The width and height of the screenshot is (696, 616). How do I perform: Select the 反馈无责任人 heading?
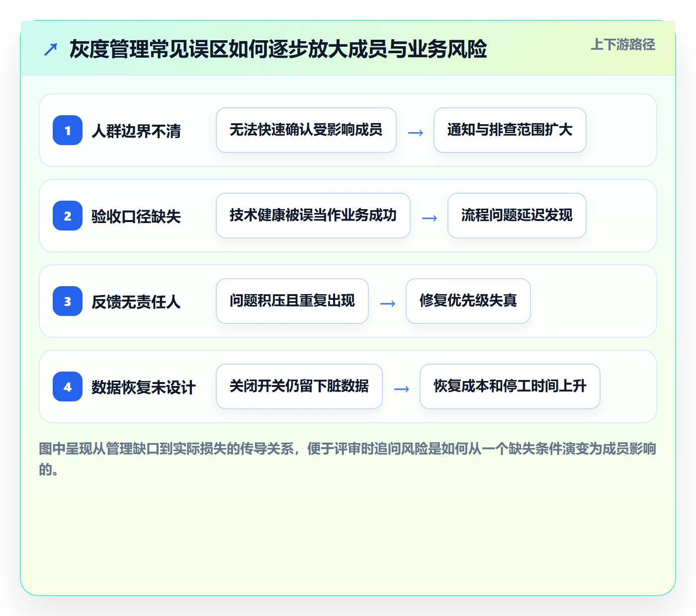click(136, 302)
